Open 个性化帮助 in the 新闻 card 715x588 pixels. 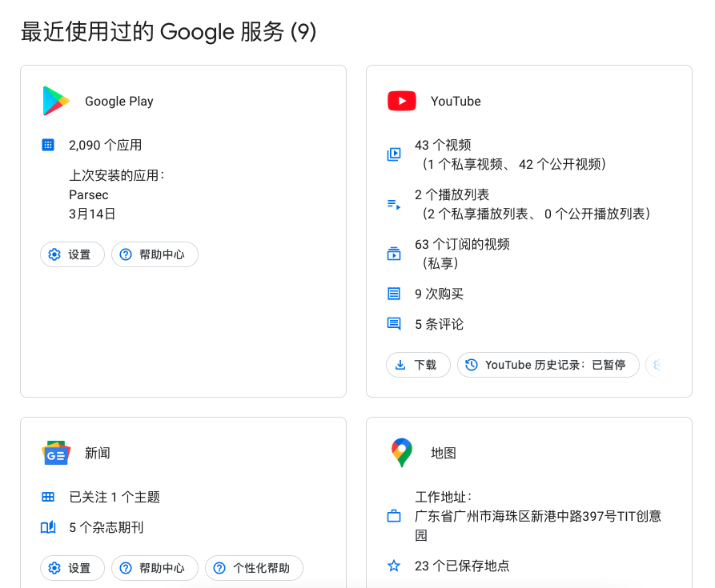pyautogui.click(x=254, y=568)
